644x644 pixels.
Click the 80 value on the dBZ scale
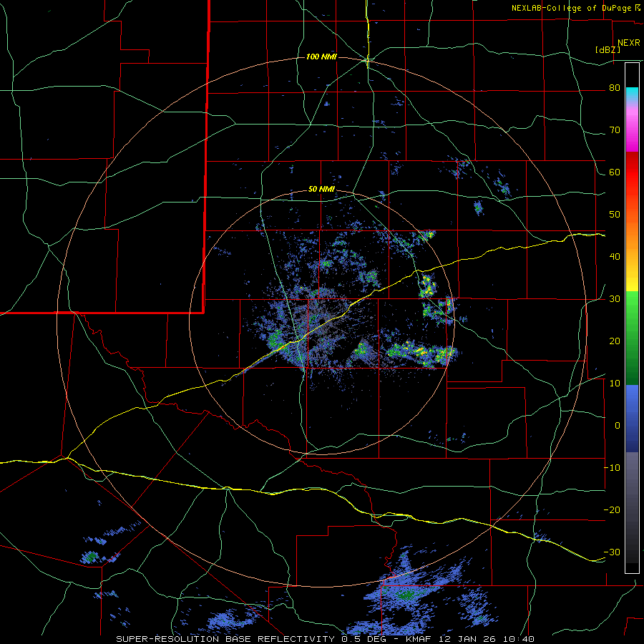615,88
